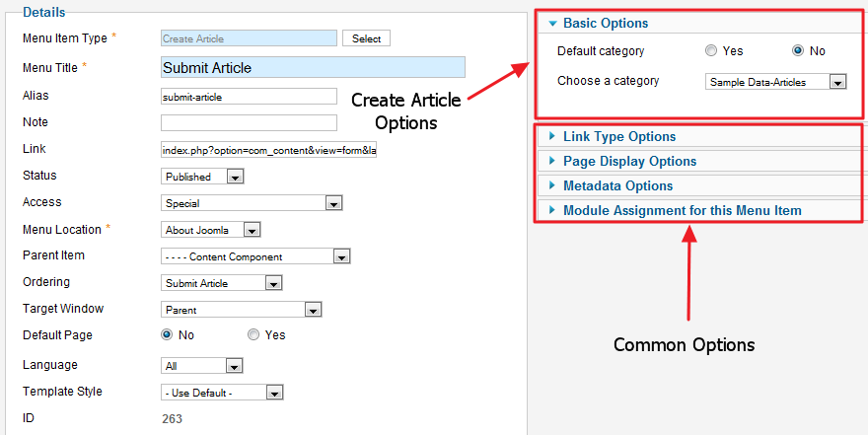Click the Metadata Options triangle icon
Screen dimensions: 868x435
(x=552, y=185)
